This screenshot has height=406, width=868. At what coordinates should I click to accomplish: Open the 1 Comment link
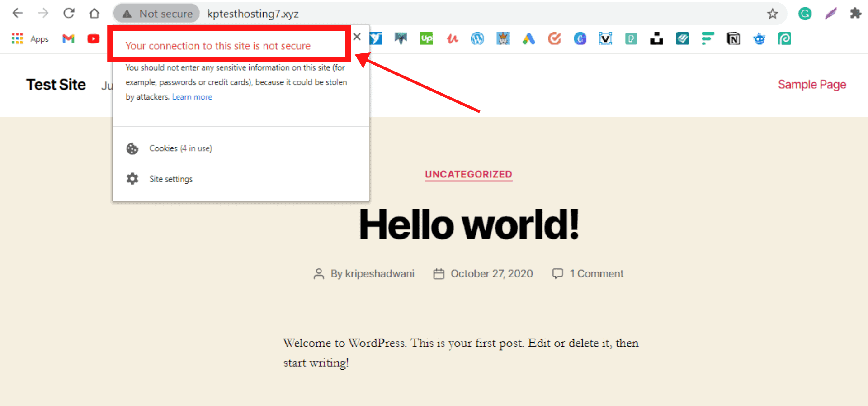[x=596, y=274]
